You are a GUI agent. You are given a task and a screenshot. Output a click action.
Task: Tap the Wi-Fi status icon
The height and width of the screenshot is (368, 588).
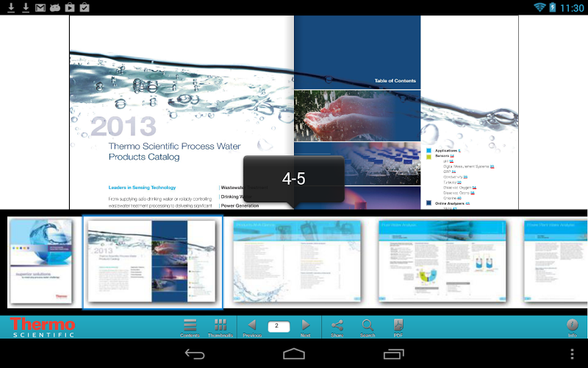(x=539, y=7)
